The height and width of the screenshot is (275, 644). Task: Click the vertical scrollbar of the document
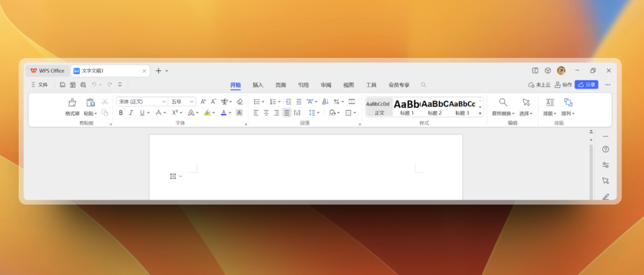[x=591, y=172]
